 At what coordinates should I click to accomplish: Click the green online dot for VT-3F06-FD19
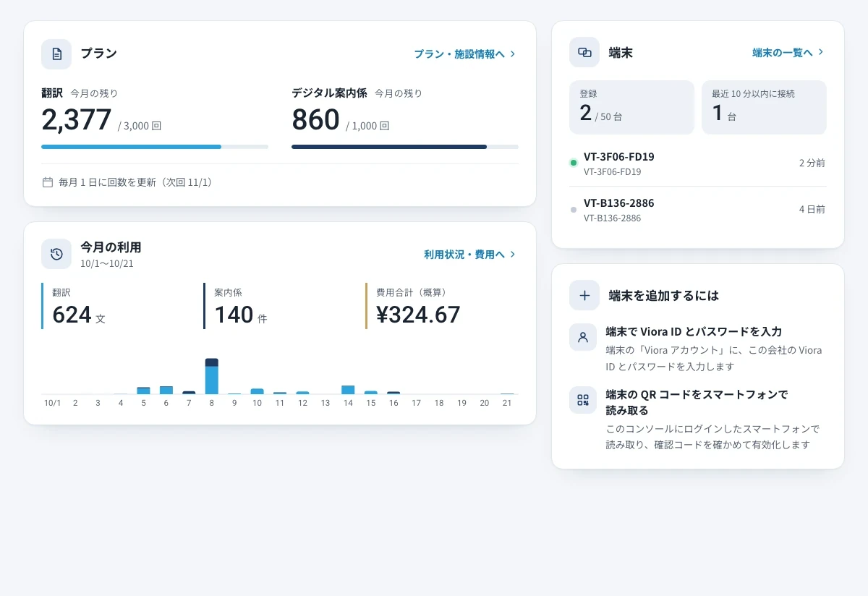[574, 163]
